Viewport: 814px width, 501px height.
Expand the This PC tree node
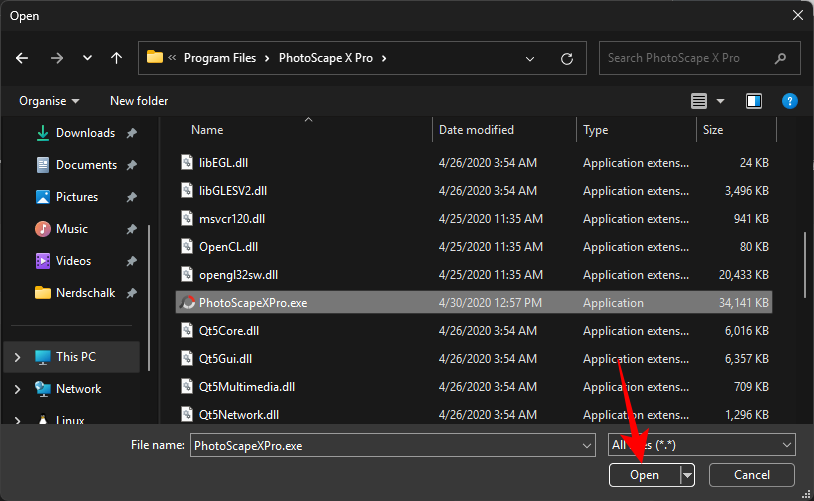pos(17,357)
